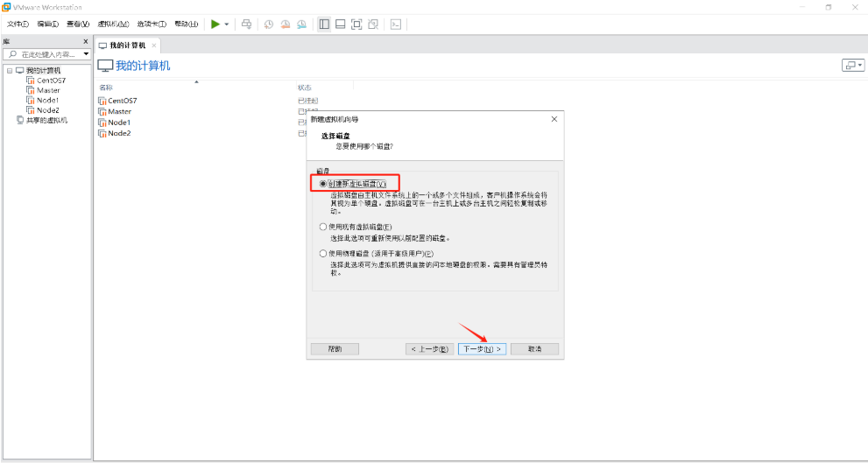This screenshot has height=463, width=868.
Task: Click the VMware Workstation logo icon
Action: (x=6, y=7)
